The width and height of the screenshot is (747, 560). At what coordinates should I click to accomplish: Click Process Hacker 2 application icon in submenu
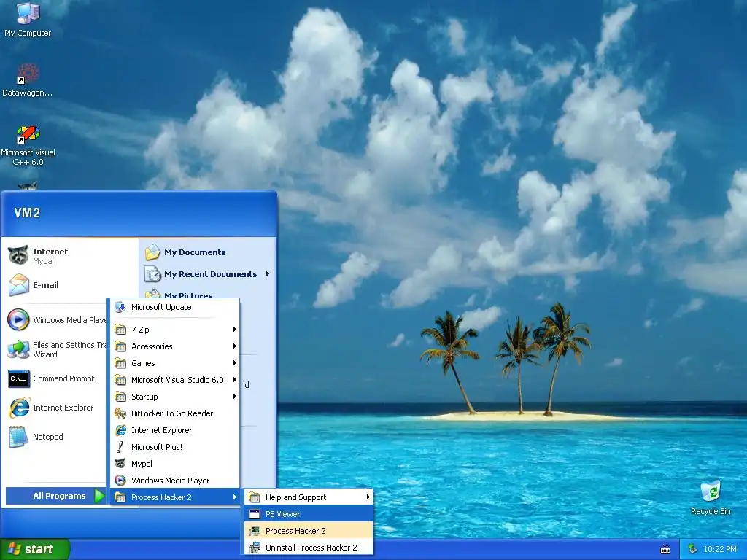(255, 531)
